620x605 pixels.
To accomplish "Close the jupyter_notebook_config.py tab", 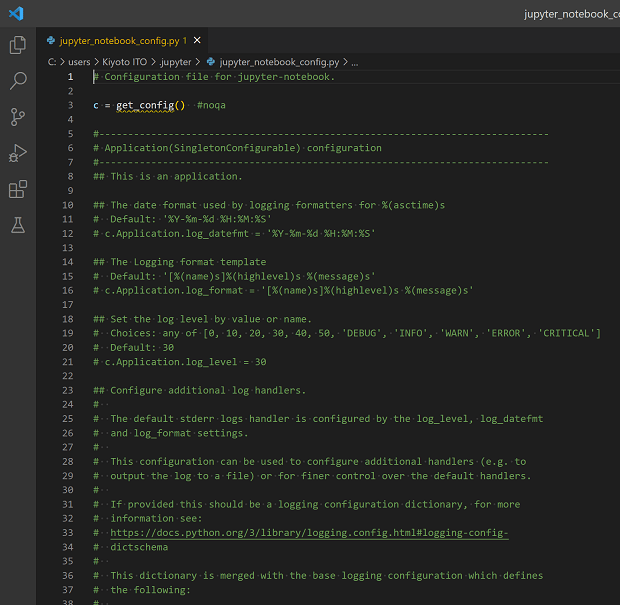I will pos(197,40).
